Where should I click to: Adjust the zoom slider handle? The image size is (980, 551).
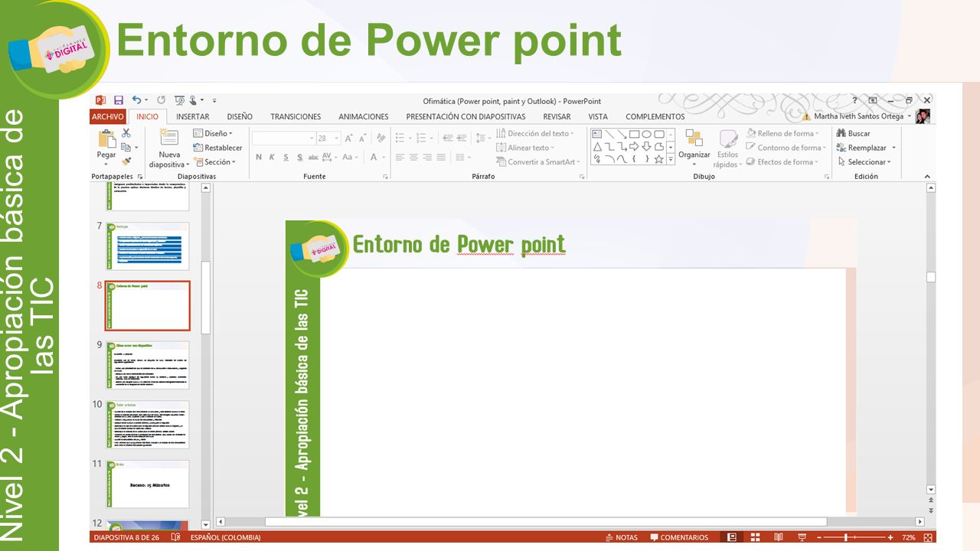(846, 537)
